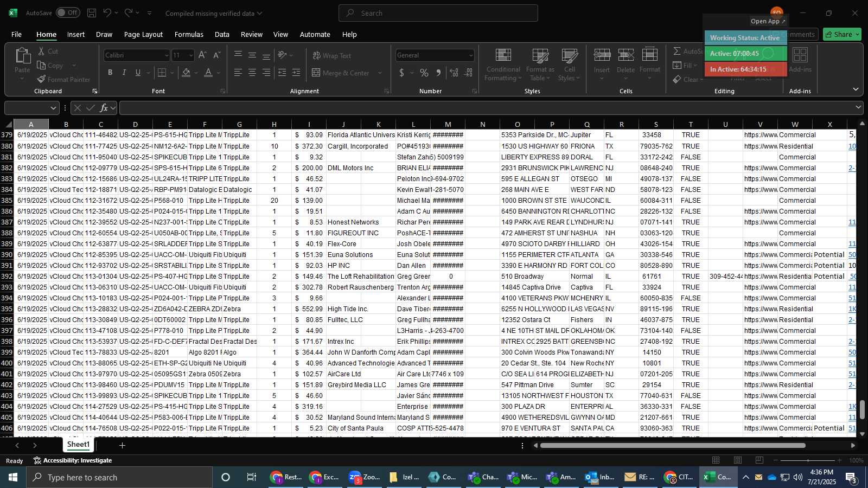This screenshot has height=488, width=868.
Task: Click the Redo arrow icon
Action: (x=129, y=13)
